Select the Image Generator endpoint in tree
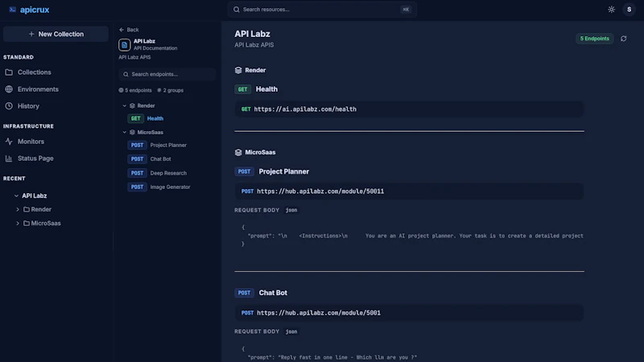This screenshot has width=644, height=362. pos(170,187)
